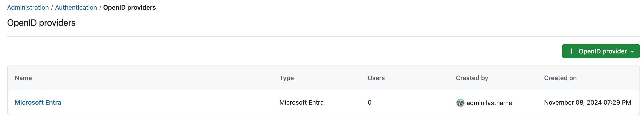Navigate to Authentication breadcrumb link
Image resolution: width=644 pixels, height=132 pixels.
tap(76, 8)
